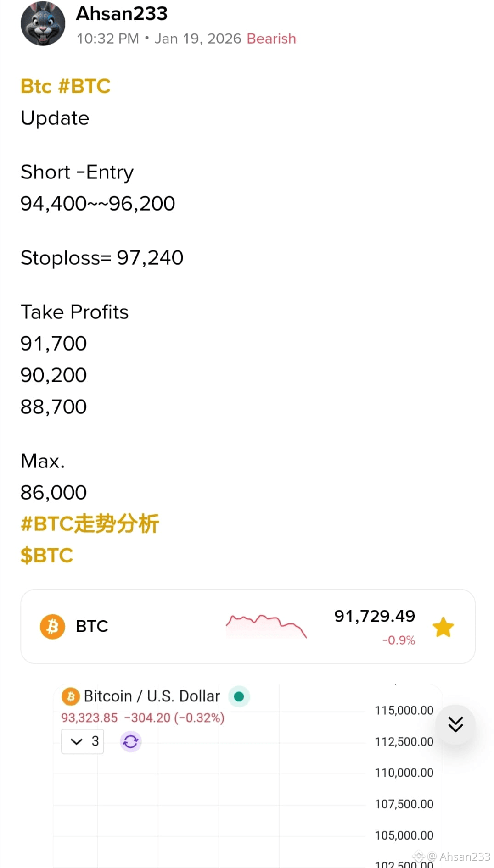This screenshot has height=868, width=494.
Task: Click the 115,000.00 price axis label
Action: [404, 711]
